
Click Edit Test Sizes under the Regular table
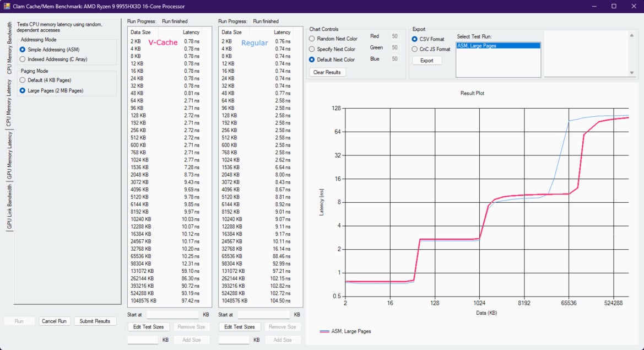point(240,327)
